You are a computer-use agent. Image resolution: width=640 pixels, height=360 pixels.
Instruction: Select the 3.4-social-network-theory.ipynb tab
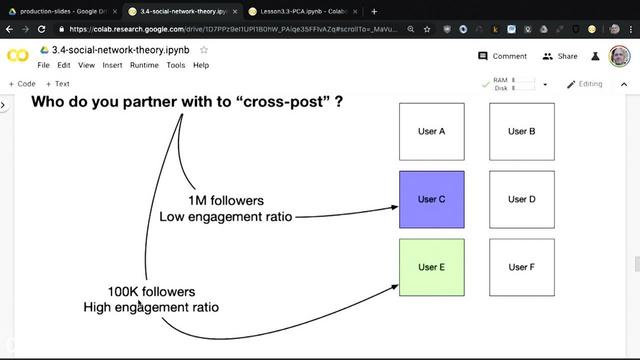[183, 11]
